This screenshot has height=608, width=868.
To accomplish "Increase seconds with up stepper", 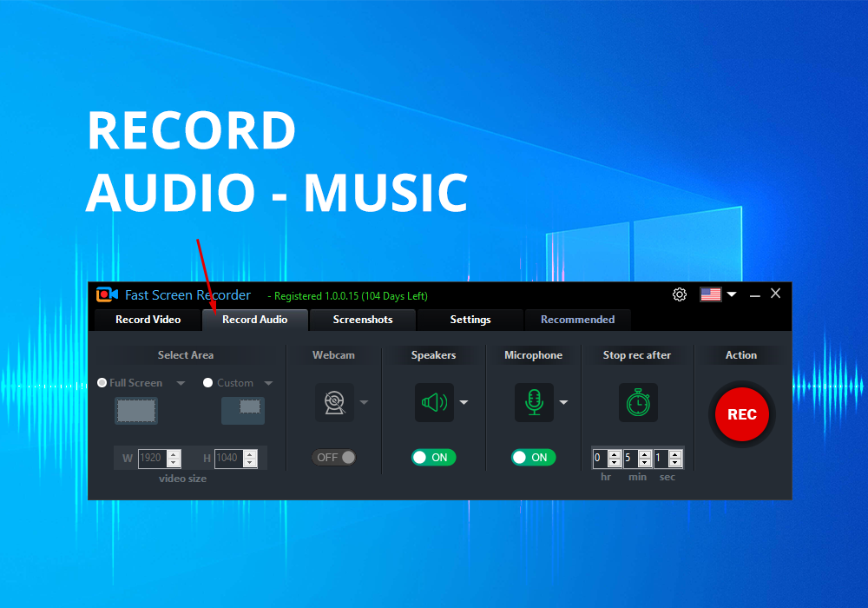I will (x=675, y=454).
